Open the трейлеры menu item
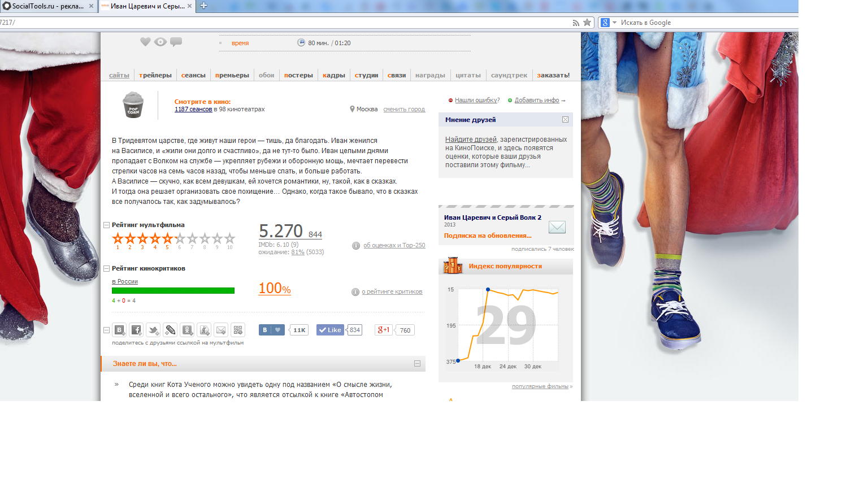868x488 pixels. [x=155, y=75]
